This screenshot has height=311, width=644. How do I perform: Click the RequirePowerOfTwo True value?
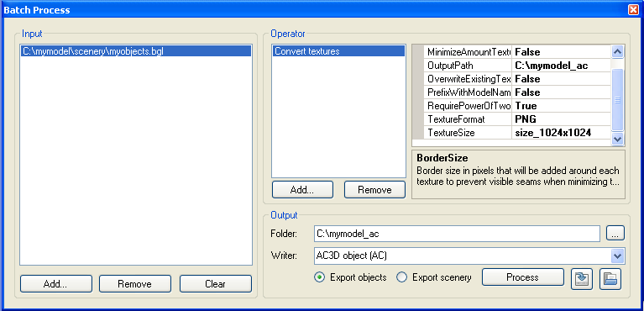point(561,106)
